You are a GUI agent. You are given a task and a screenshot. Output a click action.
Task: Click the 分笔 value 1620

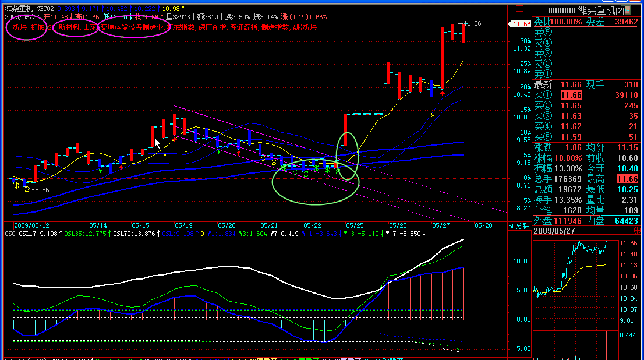(x=572, y=210)
